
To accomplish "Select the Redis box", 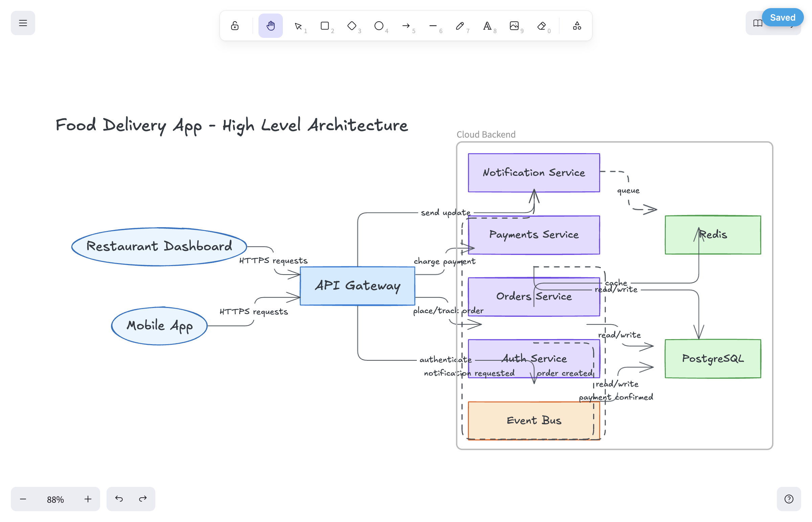I will click(713, 235).
